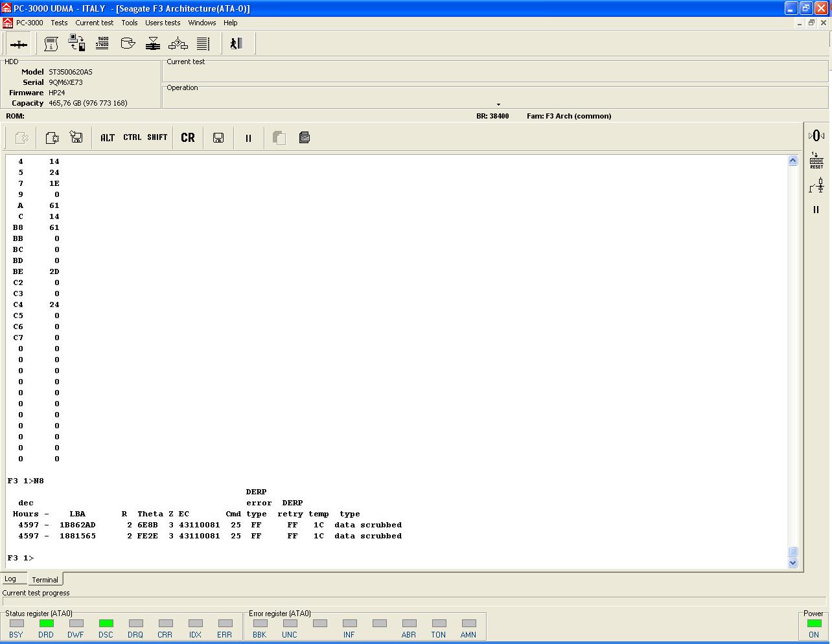Click the Theta value FE2E
The image size is (832, 644).
click(x=148, y=536)
